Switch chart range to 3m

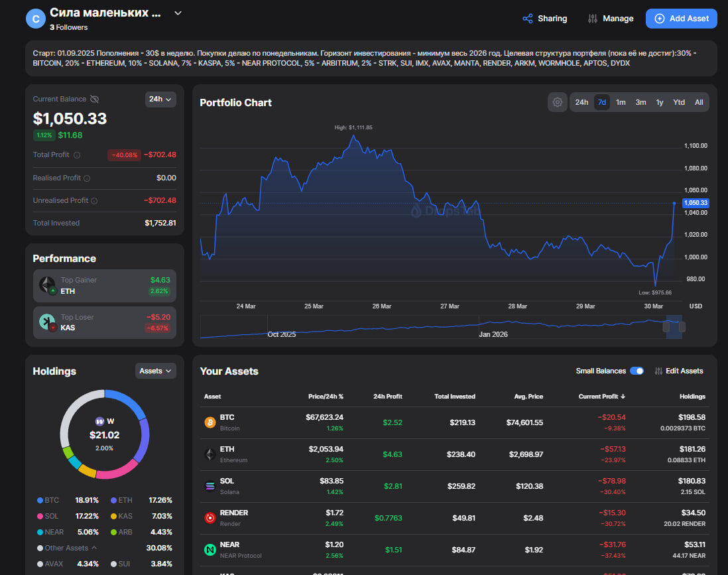click(640, 102)
